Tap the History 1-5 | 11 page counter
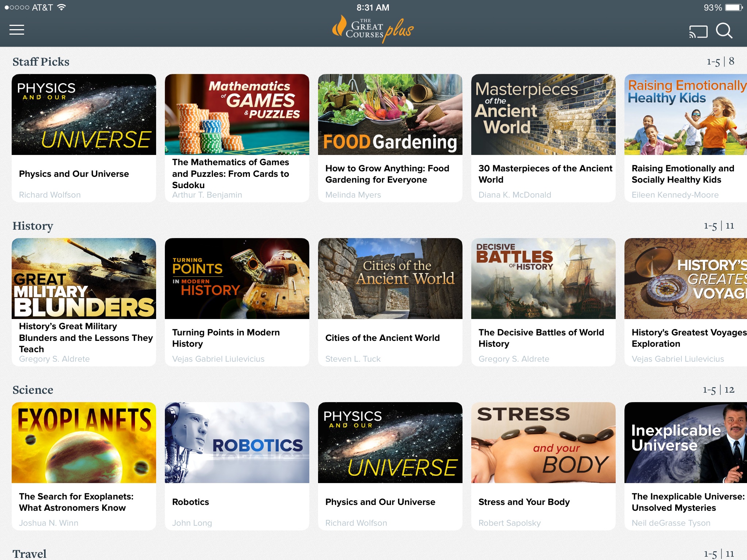This screenshot has height=560, width=747. coord(719,226)
